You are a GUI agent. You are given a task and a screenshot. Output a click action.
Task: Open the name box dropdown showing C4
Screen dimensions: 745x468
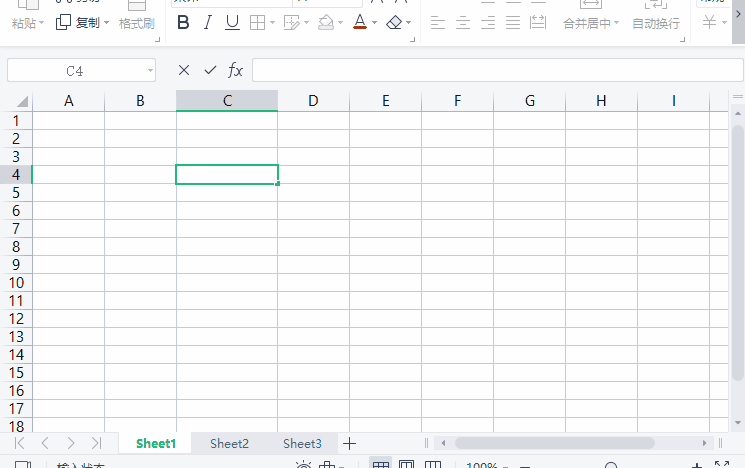pyautogui.click(x=150, y=71)
